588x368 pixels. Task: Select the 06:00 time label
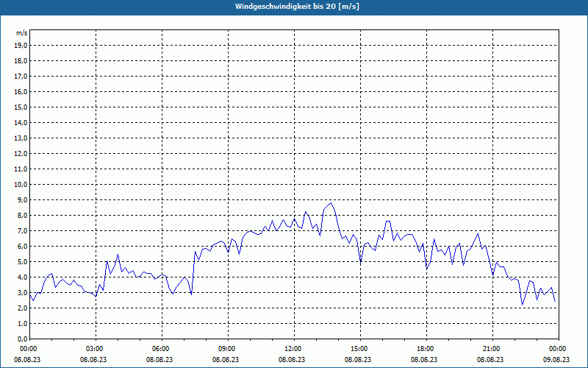[x=162, y=349]
